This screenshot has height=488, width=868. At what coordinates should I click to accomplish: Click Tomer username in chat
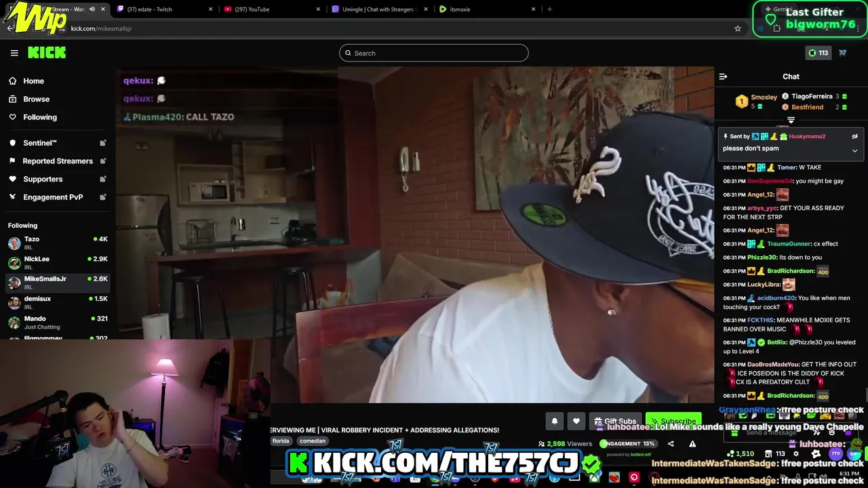787,167
